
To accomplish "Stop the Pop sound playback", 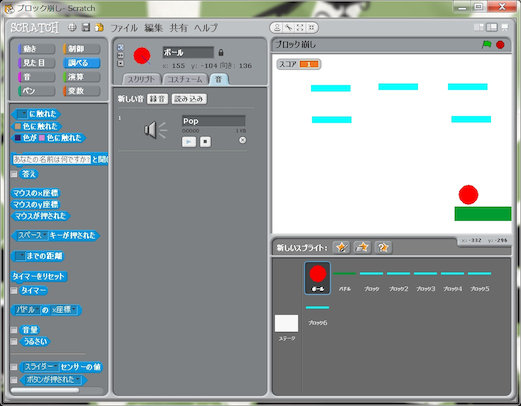I will click(205, 142).
